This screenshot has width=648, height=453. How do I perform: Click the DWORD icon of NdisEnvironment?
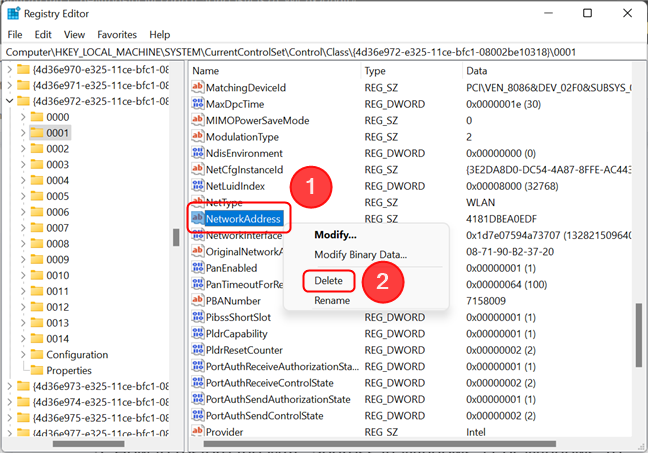click(198, 153)
